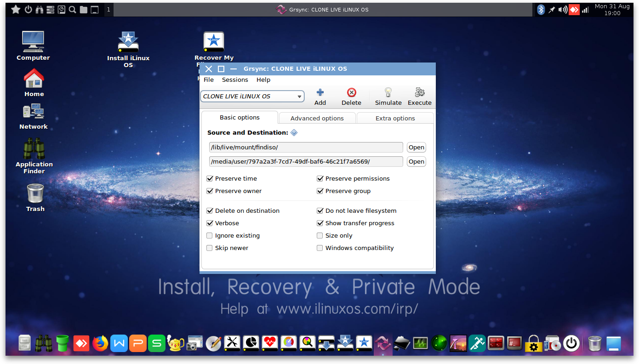Viewport: 639px width, 364px height.
Task: Switch to Extra options tab
Action: pos(395,118)
